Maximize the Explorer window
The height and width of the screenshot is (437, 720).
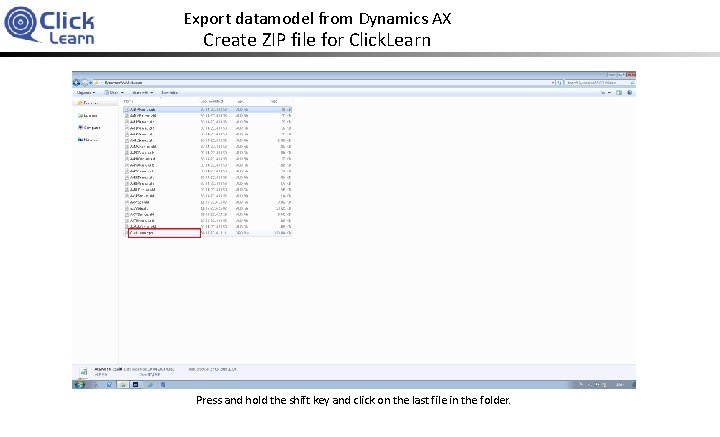621,74
